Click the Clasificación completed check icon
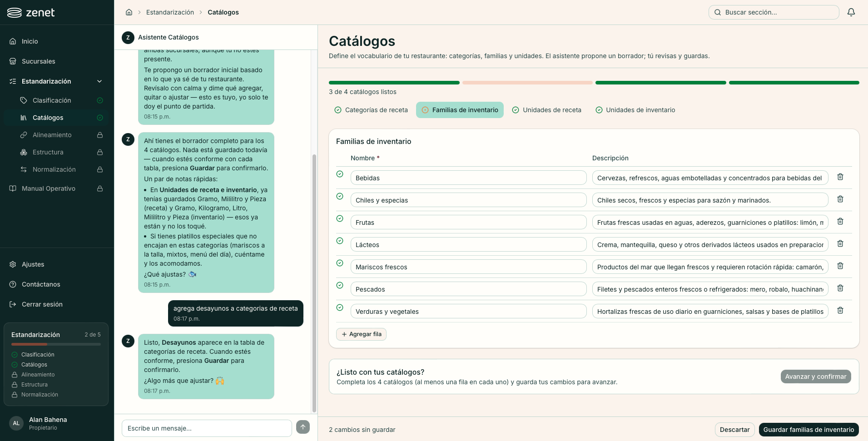The image size is (868, 441). pos(100,100)
